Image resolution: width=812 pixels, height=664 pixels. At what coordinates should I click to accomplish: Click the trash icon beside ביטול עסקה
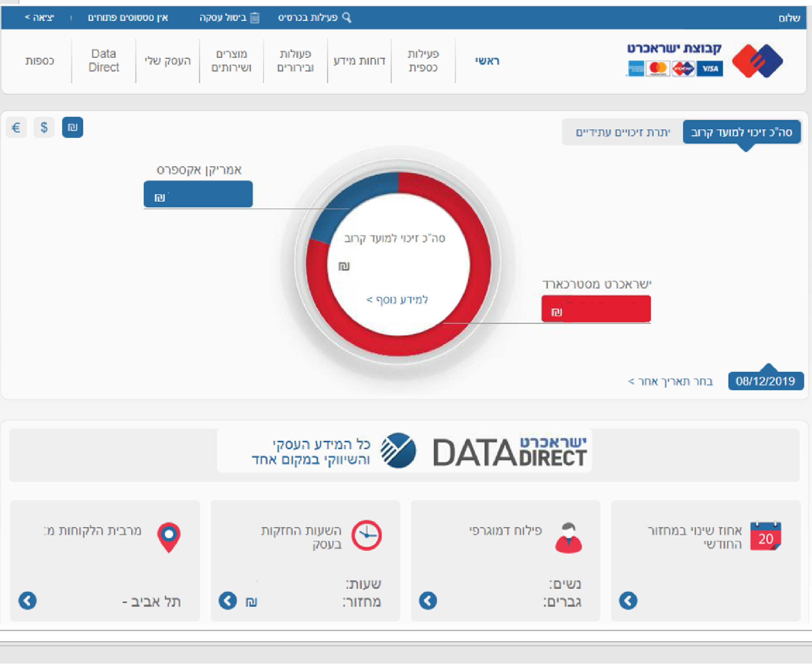[x=255, y=18]
